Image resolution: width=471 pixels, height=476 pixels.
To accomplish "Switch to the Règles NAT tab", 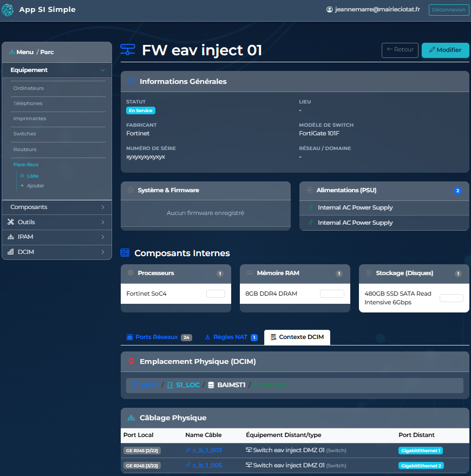I will click(232, 337).
